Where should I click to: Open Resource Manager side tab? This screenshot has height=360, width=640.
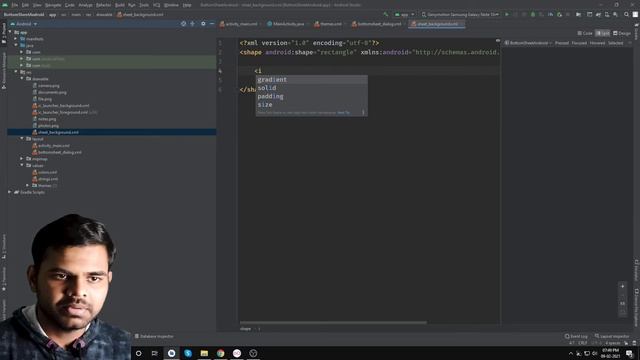tap(4, 70)
